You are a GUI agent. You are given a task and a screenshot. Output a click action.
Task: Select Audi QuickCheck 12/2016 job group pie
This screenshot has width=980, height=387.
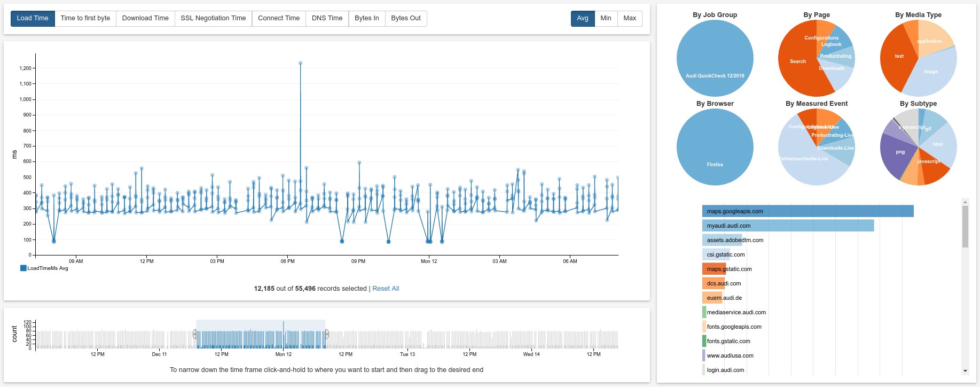(715, 58)
